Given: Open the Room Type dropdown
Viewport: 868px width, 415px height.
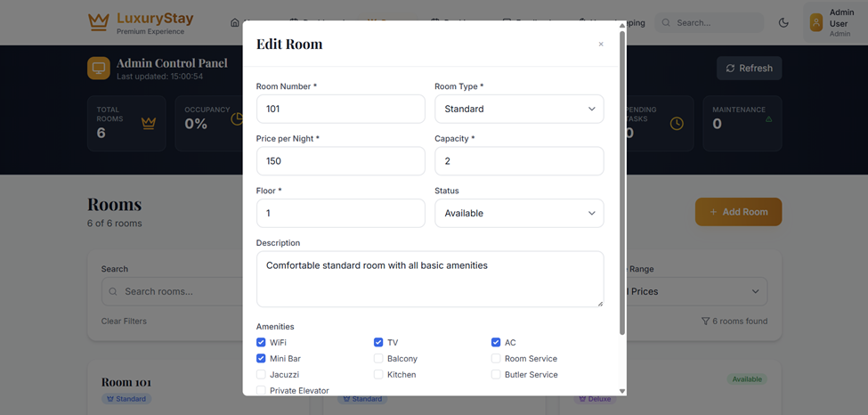Looking at the screenshot, I should (x=519, y=110).
